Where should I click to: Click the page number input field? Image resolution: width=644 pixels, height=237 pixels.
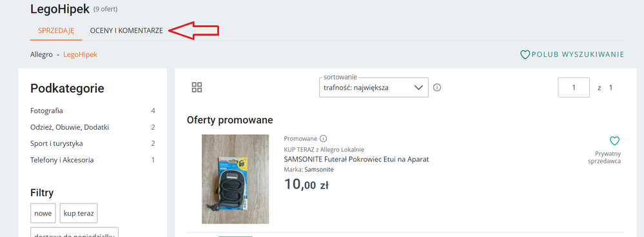(x=574, y=87)
